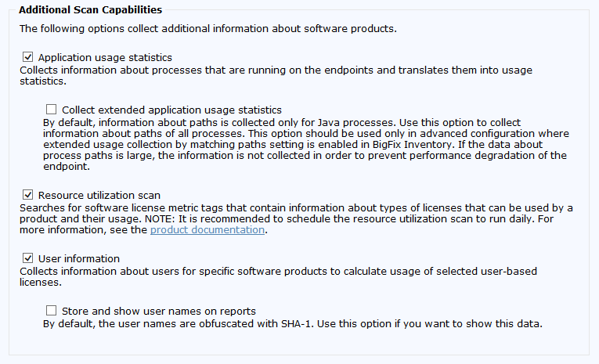Uncheck the Application usage statistics checkbox

coord(28,57)
